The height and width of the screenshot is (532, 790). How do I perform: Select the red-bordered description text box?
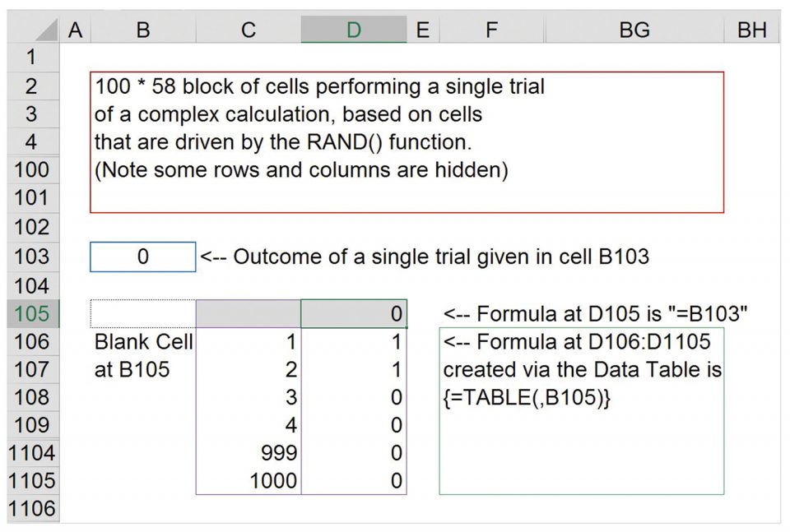pos(407,141)
